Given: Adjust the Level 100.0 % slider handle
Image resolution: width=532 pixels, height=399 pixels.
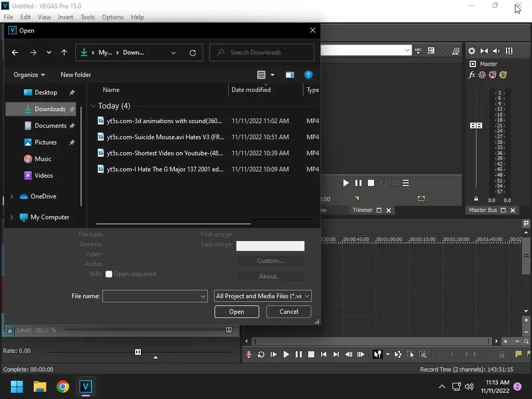Looking at the screenshot, I should [229, 330].
